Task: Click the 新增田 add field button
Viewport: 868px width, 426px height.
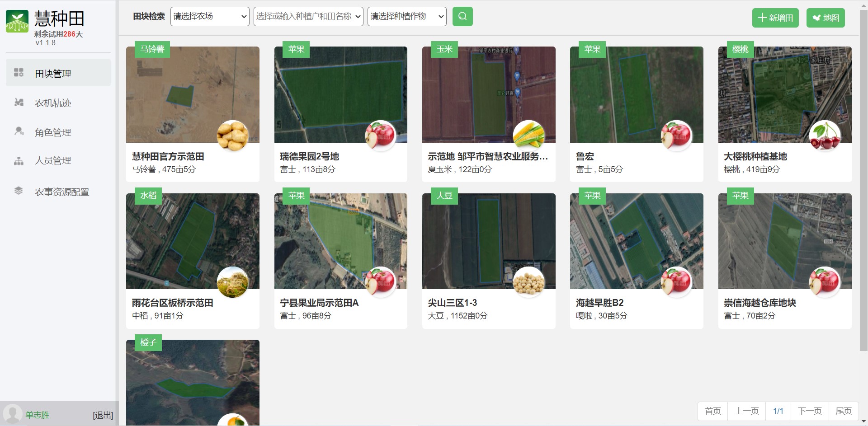Action: [x=775, y=18]
